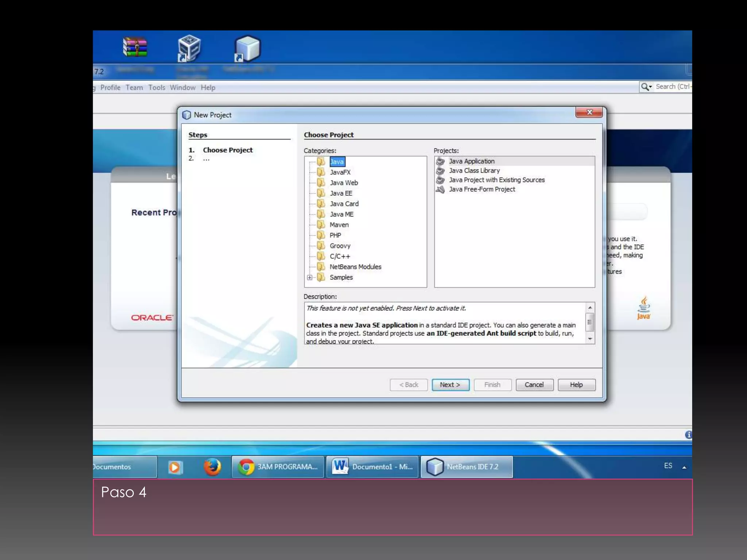The image size is (747, 560).
Task: Click the Firefox taskbar icon
Action: 212,467
